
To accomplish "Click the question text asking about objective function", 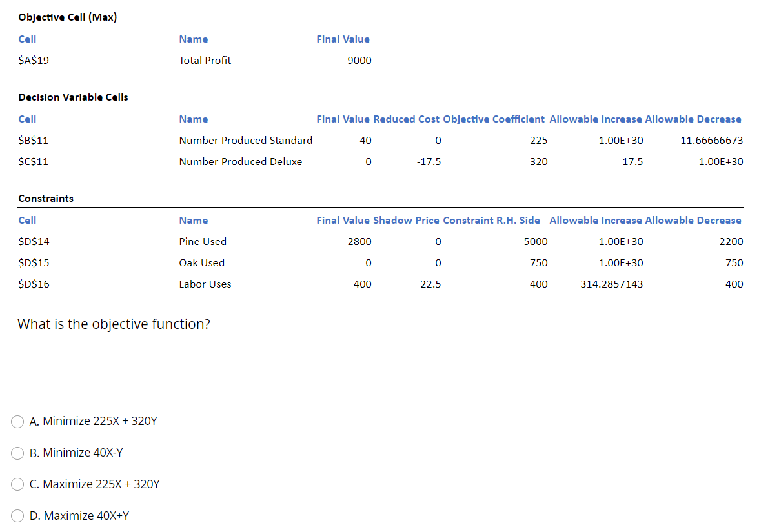I will 114,324.
